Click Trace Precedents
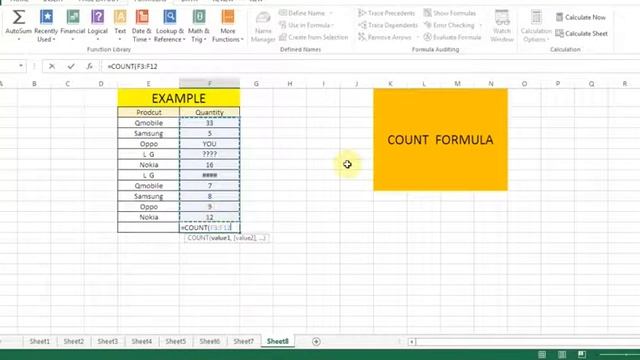640x360 pixels. [386, 13]
